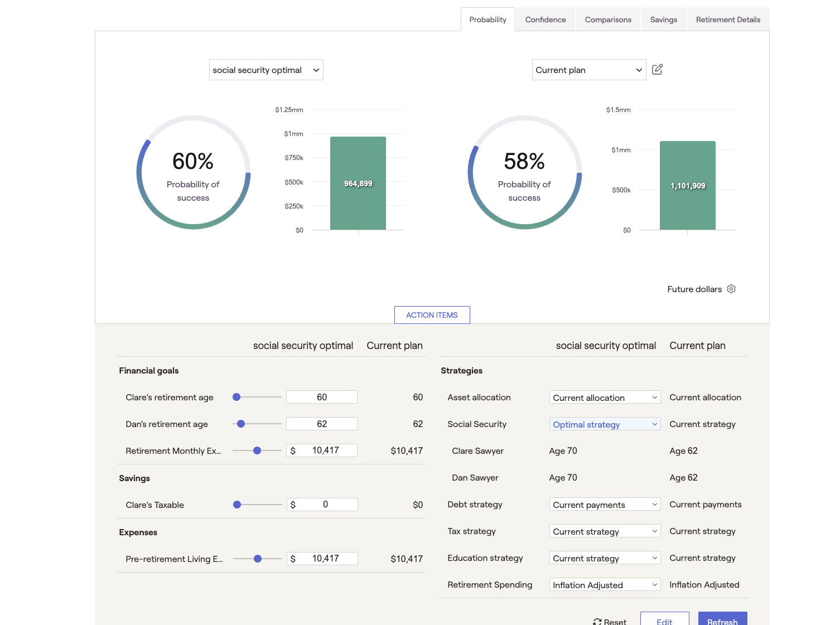
Task: Click the edit pencil icon beside Current plan
Action: pos(658,69)
